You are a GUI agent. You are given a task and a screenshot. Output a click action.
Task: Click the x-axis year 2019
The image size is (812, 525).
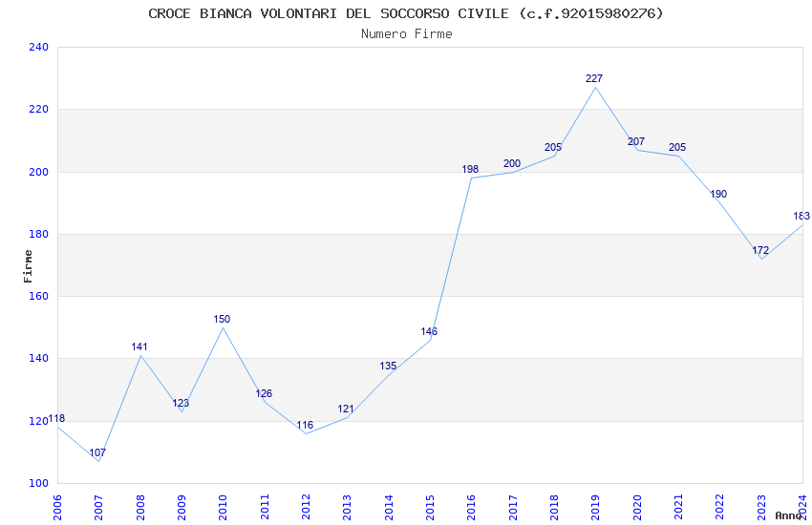(x=595, y=507)
